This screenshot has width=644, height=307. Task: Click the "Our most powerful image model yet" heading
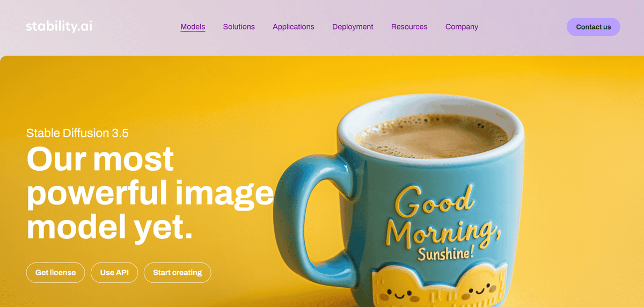coord(150,193)
